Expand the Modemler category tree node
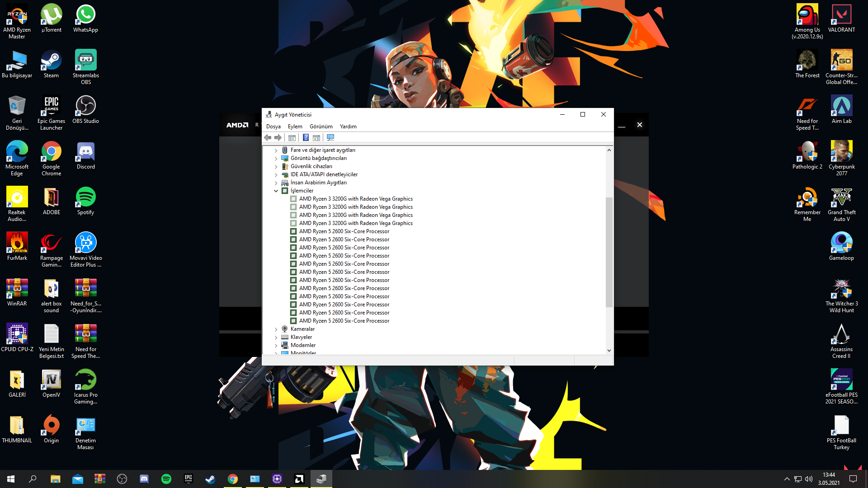The height and width of the screenshot is (488, 868). tap(276, 345)
